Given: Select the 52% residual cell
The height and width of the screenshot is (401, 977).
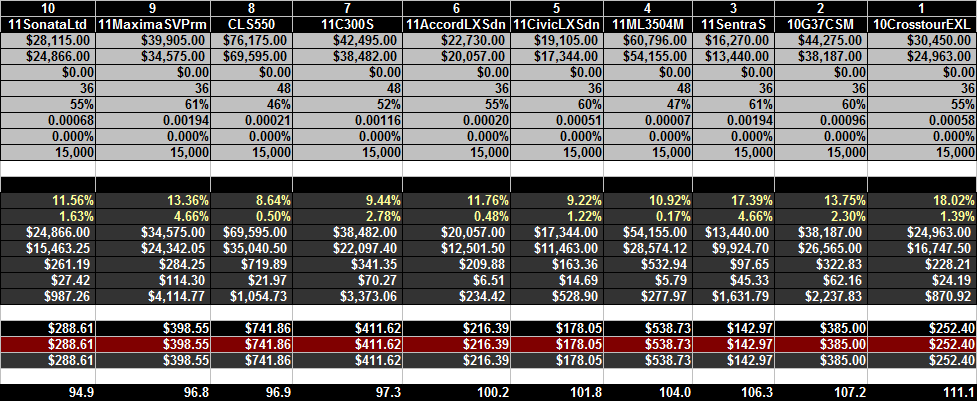Looking at the screenshot, I should tap(347, 104).
